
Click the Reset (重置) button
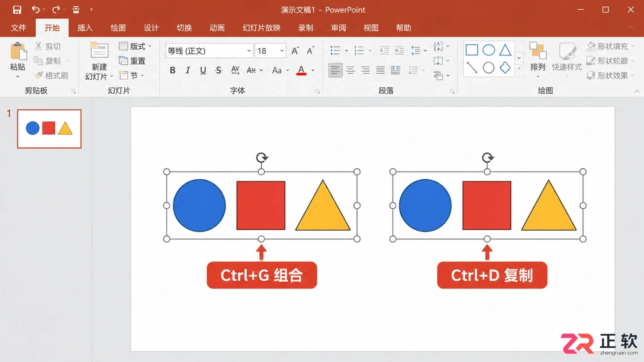click(x=132, y=61)
